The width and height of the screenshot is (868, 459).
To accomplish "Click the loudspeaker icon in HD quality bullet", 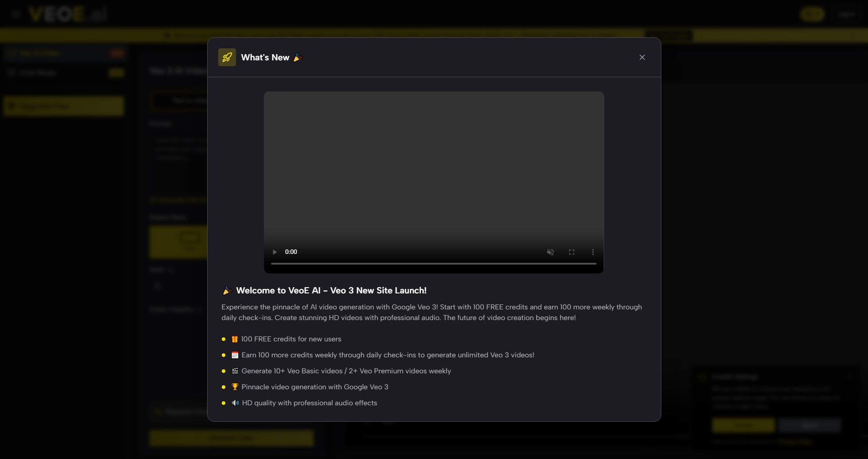I will [235, 403].
